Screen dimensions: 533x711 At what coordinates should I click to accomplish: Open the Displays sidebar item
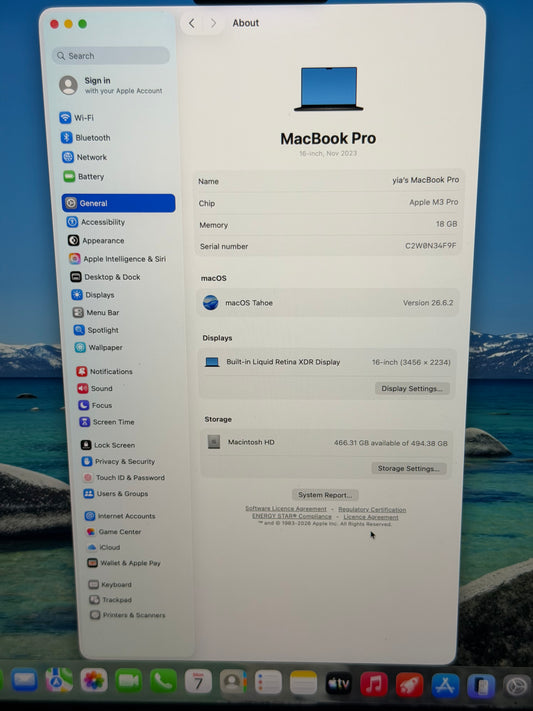93,295
